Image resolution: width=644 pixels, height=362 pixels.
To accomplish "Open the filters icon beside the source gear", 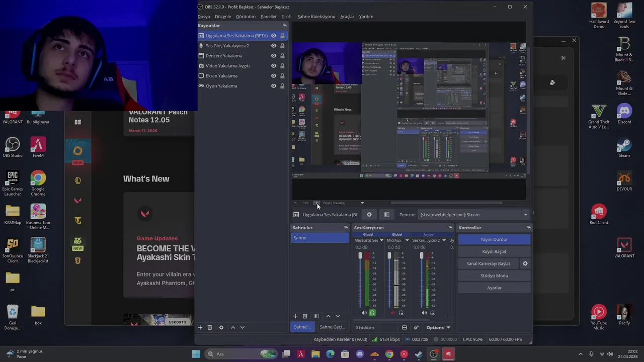I will click(386, 215).
